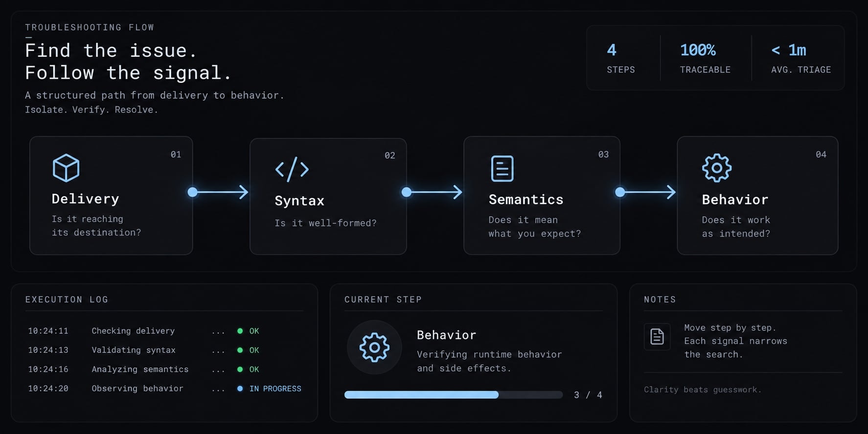Click the gear icon in Behavior card 04
Viewport: 868px width, 434px height.
(717, 168)
